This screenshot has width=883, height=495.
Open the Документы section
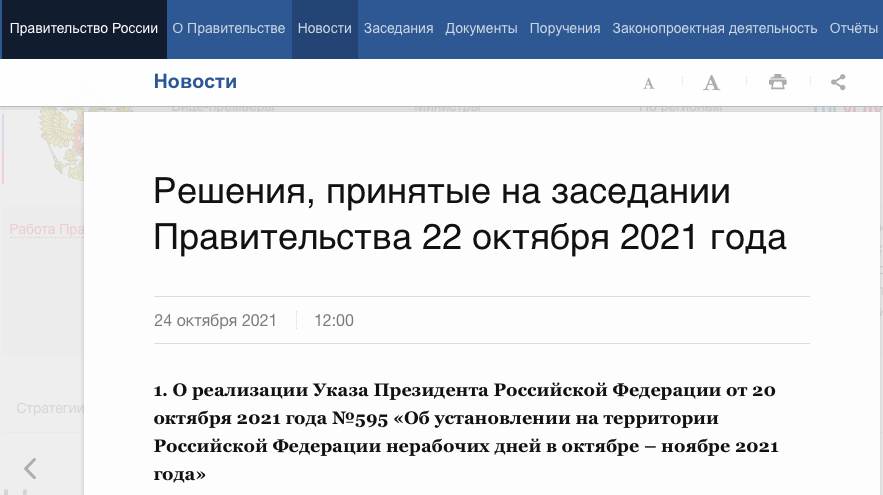pos(481,28)
